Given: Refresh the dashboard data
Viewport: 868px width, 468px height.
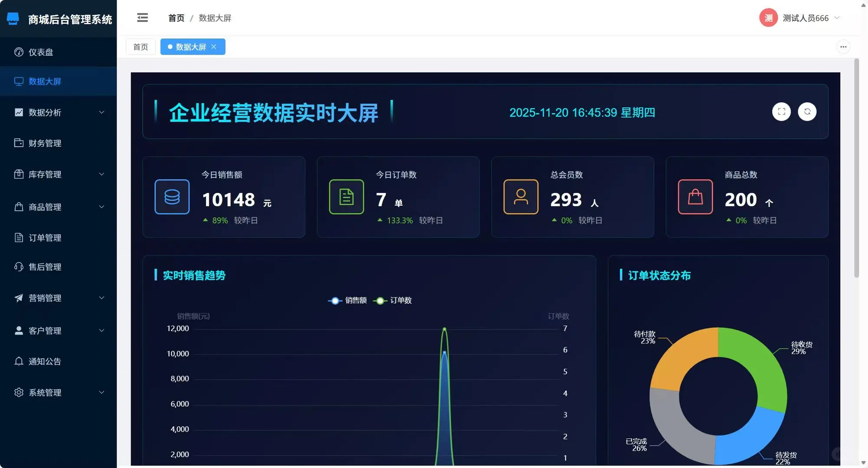Looking at the screenshot, I should pos(807,112).
